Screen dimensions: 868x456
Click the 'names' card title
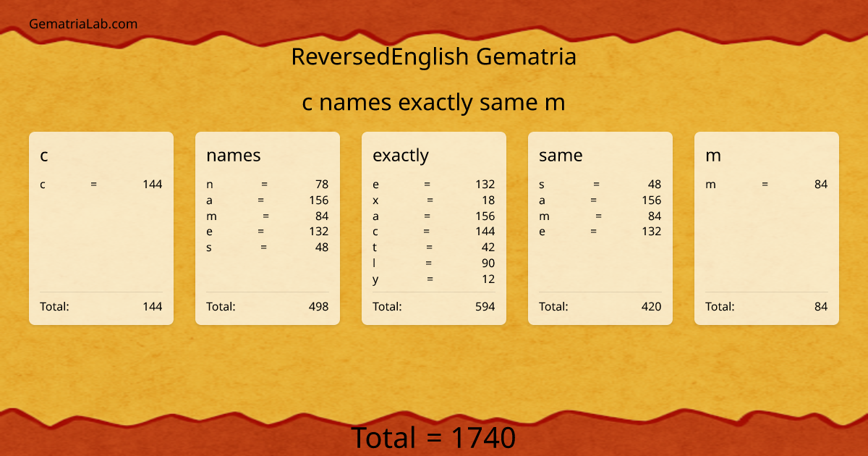point(234,155)
